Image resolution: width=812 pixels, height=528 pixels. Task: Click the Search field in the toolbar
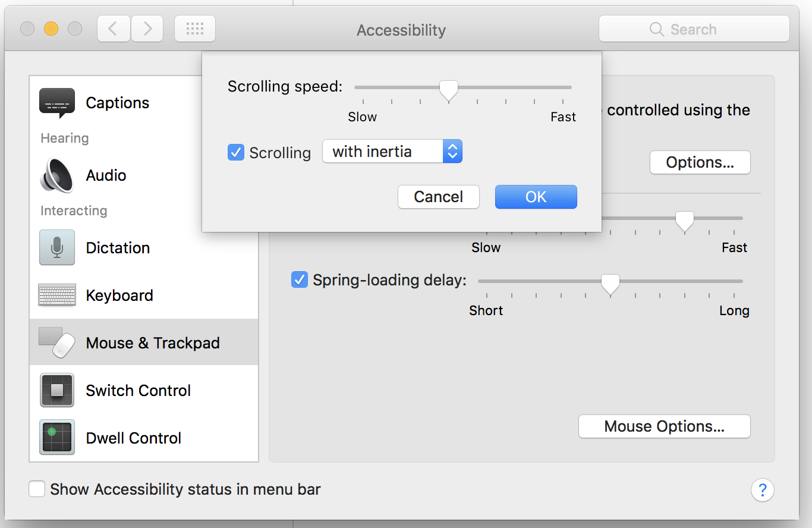[694, 29]
